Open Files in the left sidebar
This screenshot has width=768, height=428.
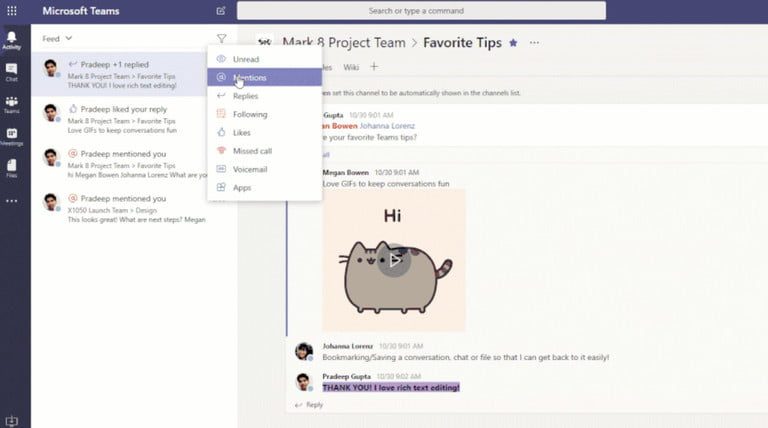pos(11,167)
